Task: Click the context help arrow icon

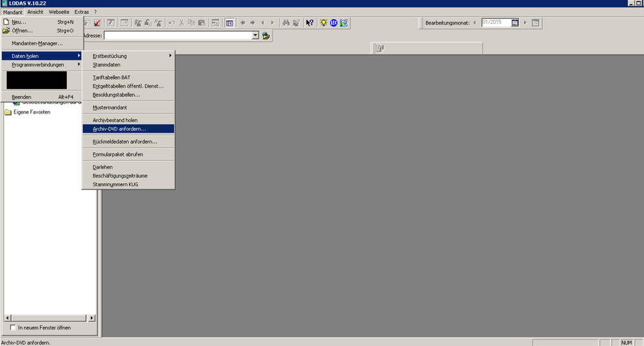Action: tap(309, 23)
